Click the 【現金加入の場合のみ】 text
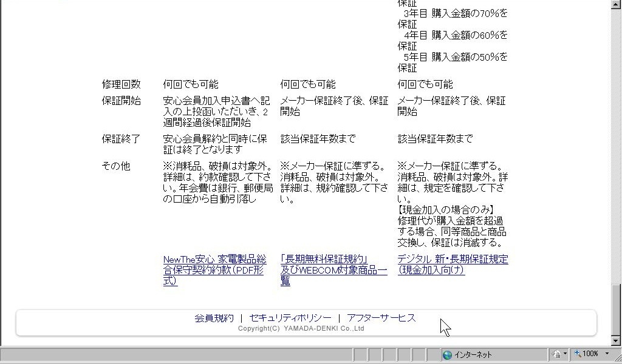The height and width of the screenshot is (364, 622). [446, 210]
